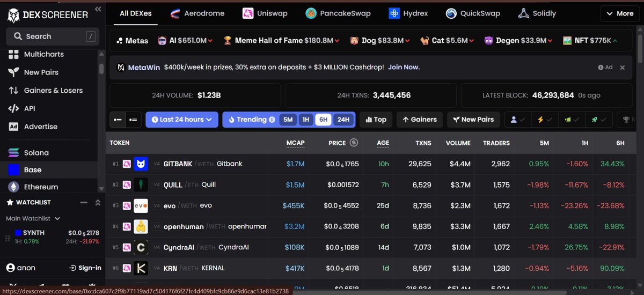Sort by the MCAP column header

point(295,143)
